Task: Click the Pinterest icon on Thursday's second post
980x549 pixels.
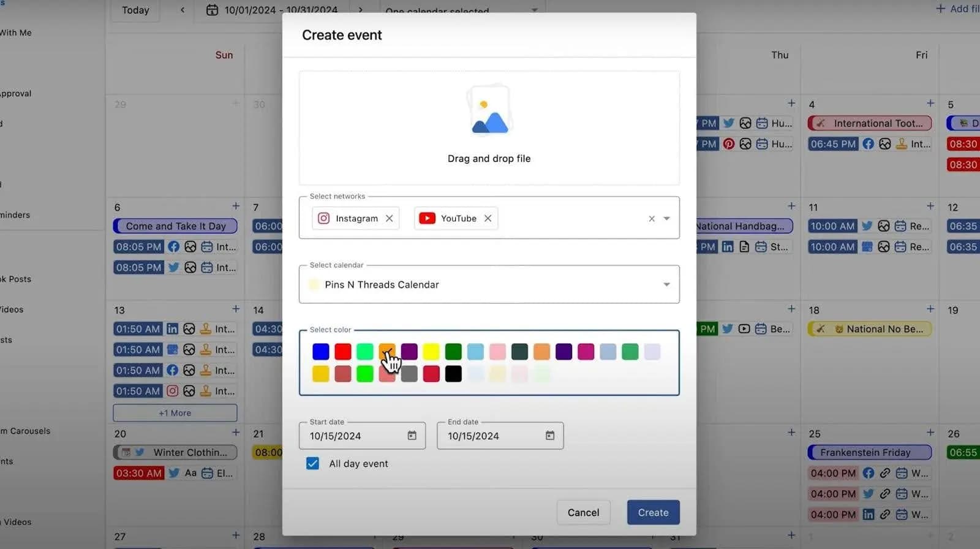Action: (729, 144)
